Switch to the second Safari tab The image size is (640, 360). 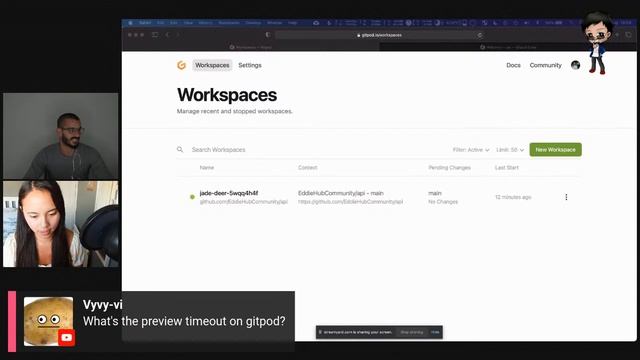click(508, 47)
